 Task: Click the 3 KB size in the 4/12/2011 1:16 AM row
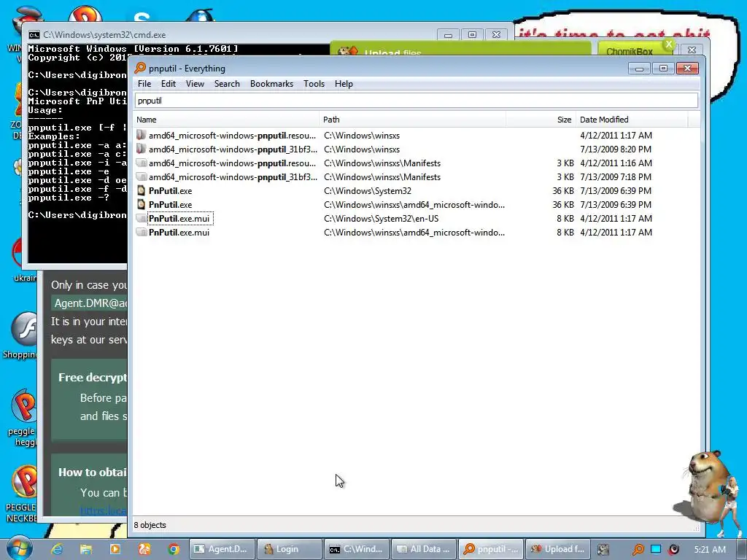(565, 163)
